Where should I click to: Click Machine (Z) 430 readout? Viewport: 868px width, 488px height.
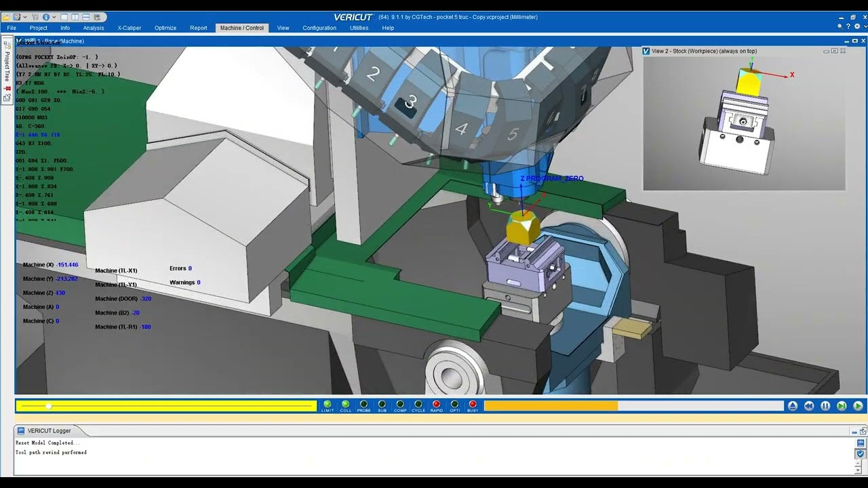[x=44, y=293]
